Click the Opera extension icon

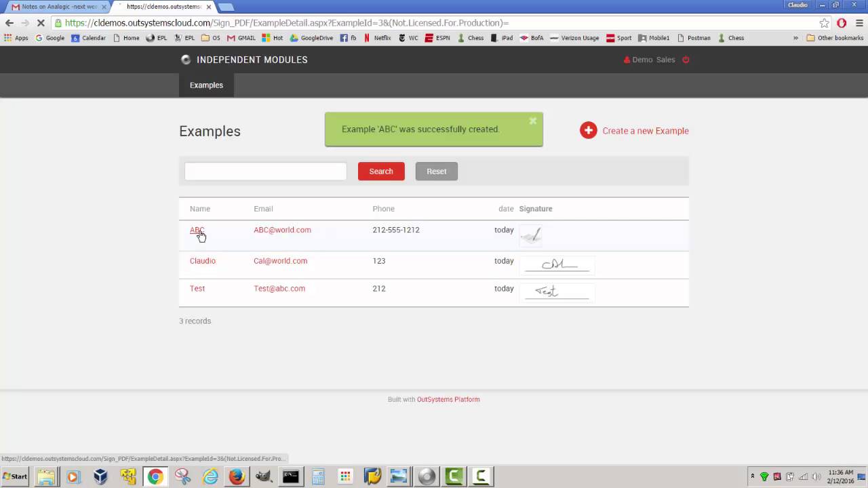842,23
